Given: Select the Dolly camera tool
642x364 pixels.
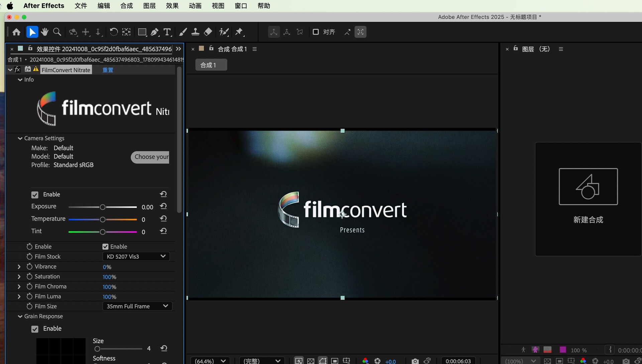Looking at the screenshot, I should pos(98,32).
